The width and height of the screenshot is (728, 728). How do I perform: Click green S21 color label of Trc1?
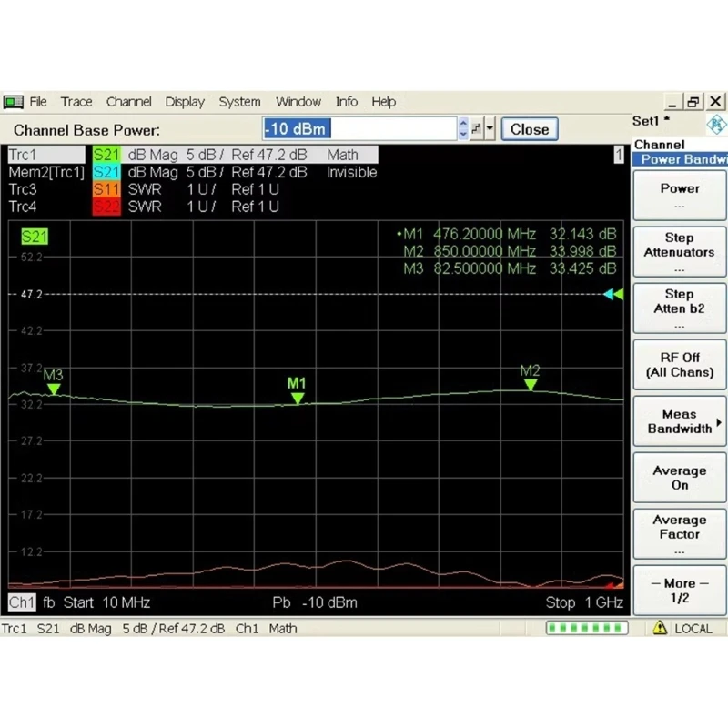point(106,155)
